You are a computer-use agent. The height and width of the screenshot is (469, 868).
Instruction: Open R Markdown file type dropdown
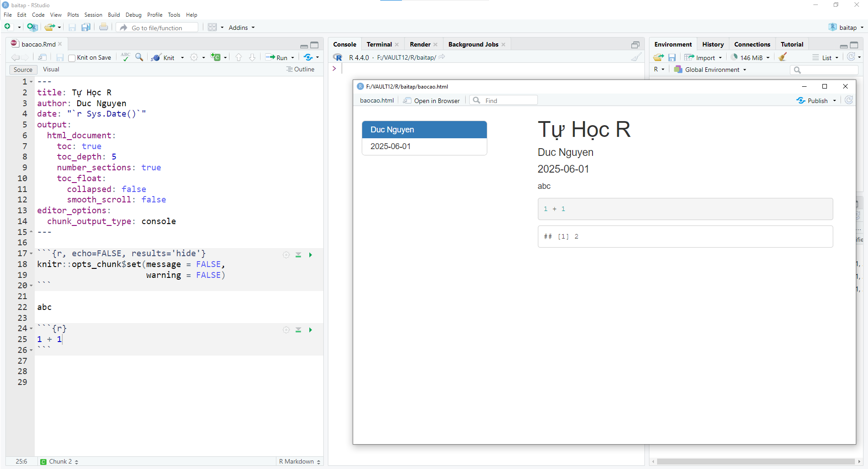(299, 461)
